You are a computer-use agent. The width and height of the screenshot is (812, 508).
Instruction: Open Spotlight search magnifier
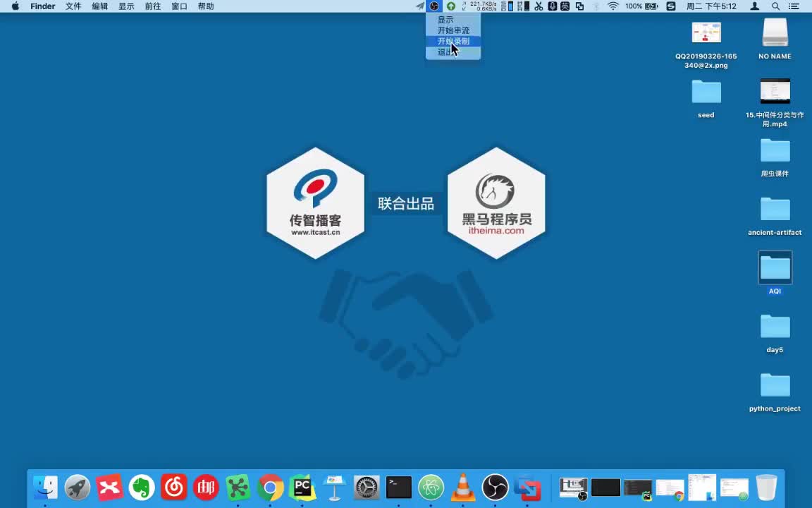pyautogui.click(x=775, y=6)
